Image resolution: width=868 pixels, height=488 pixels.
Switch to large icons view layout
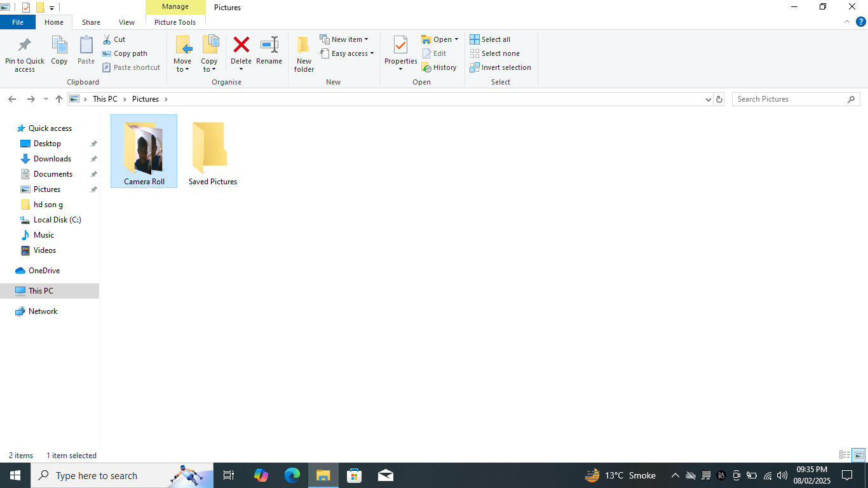858,455
